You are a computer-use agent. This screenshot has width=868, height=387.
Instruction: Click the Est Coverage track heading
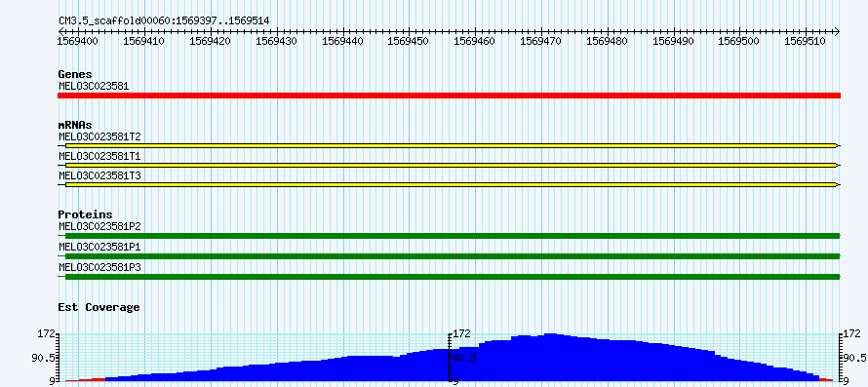click(99, 307)
